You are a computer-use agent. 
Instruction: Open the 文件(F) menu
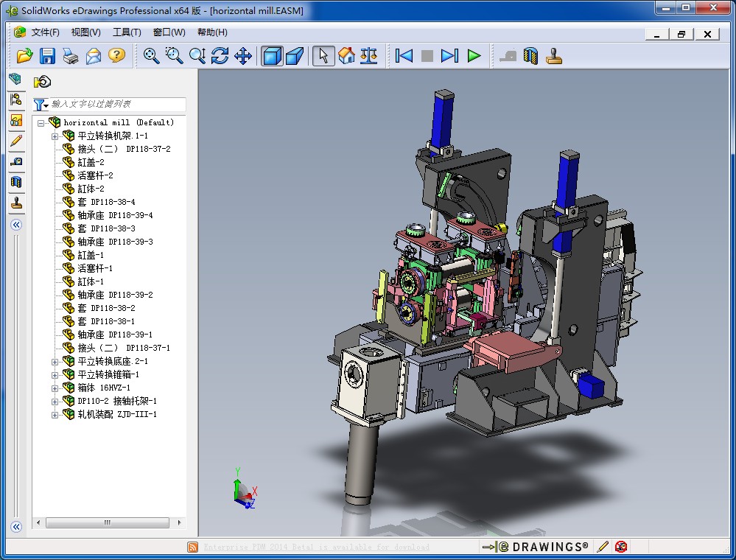coord(45,32)
